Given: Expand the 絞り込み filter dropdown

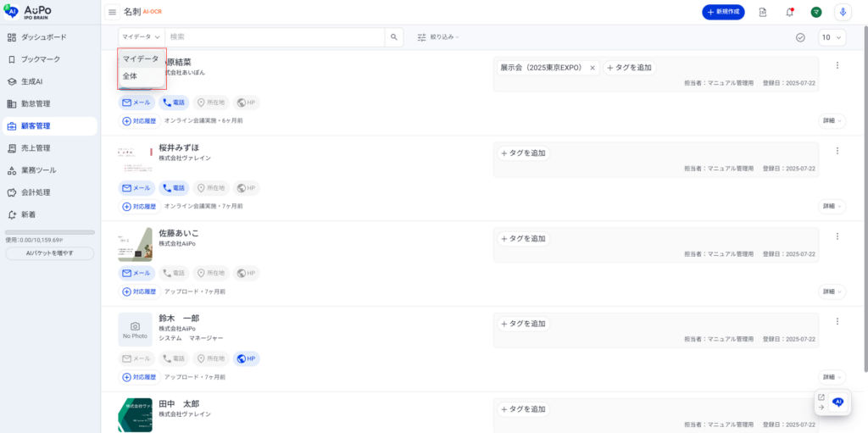Looking at the screenshot, I should click(x=438, y=37).
